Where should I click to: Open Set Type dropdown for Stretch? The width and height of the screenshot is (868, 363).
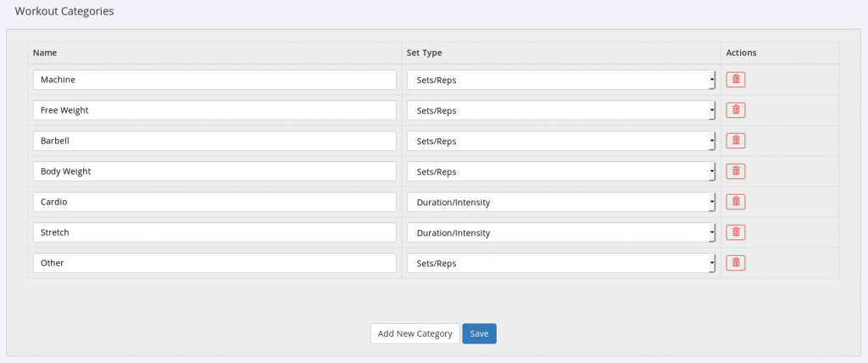point(561,232)
